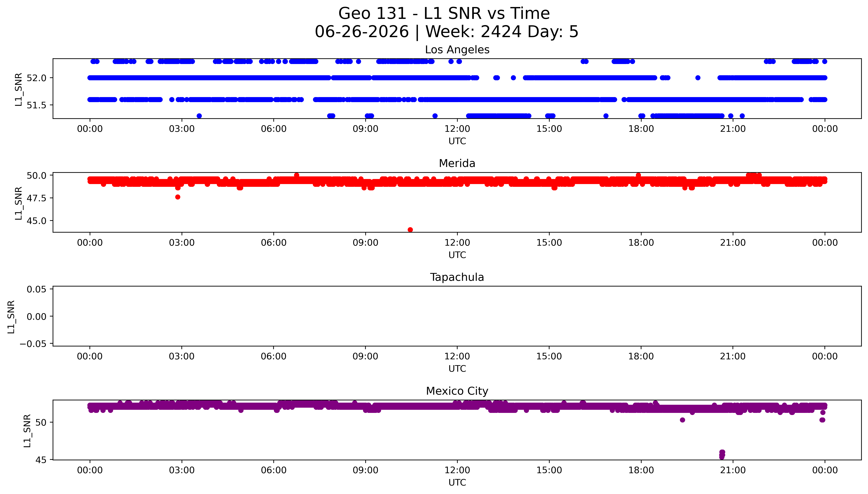Click the empty Tapachula plot area
Viewport: 868px width, 494px height.
[x=457, y=316]
